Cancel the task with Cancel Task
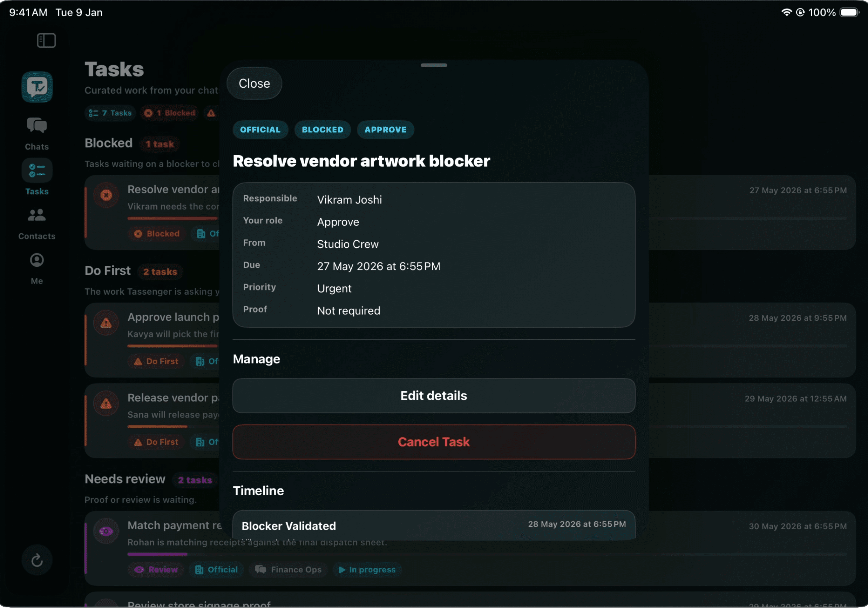868x608 pixels. 434,442
